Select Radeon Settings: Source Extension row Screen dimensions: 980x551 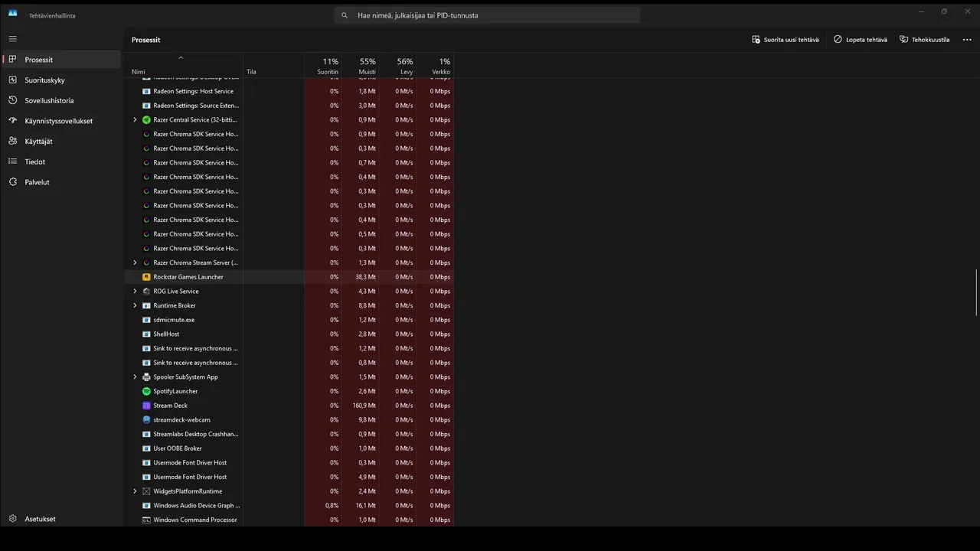pos(289,106)
